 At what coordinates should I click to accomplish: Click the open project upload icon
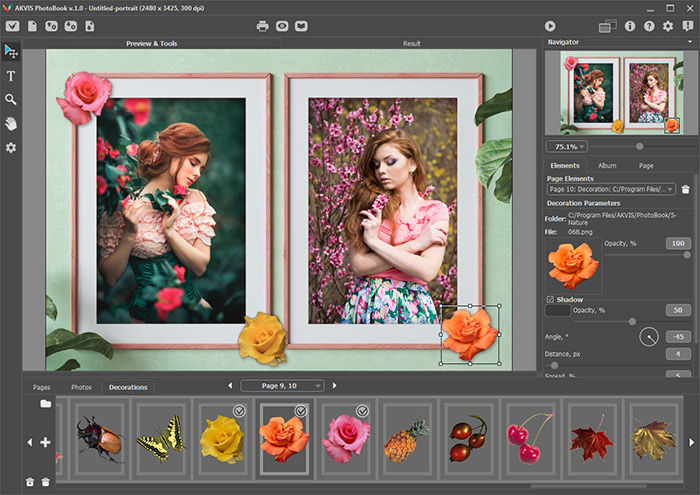click(51, 26)
